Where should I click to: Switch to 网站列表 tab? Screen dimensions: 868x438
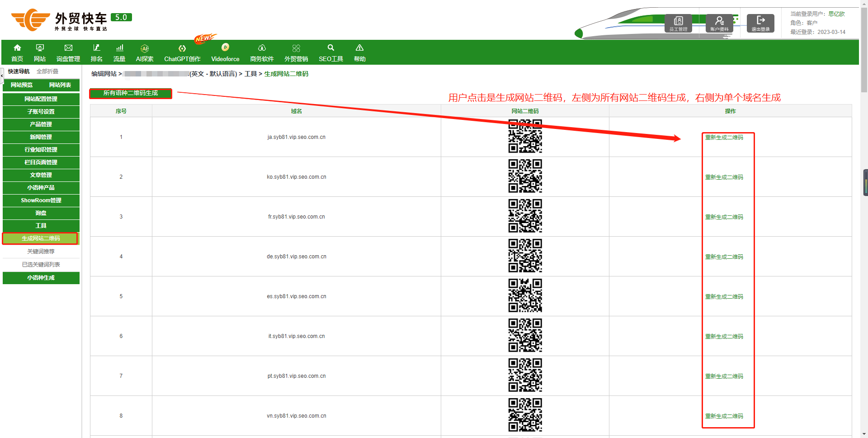pyautogui.click(x=60, y=85)
